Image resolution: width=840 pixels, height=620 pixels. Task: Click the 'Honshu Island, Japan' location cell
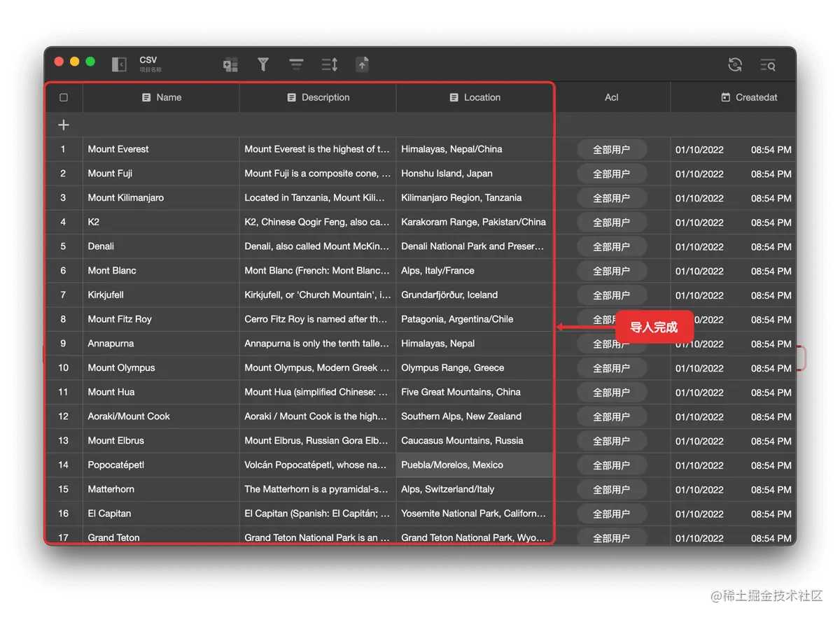[x=475, y=174]
